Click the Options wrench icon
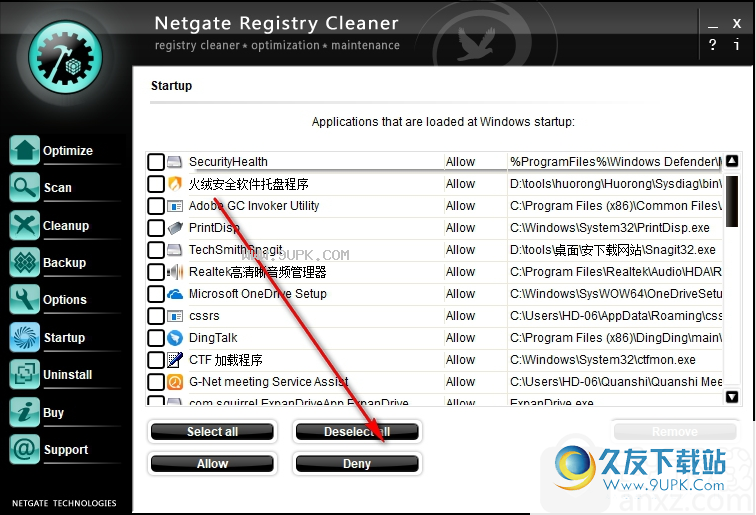This screenshot has height=515, width=756. [24, 299]
